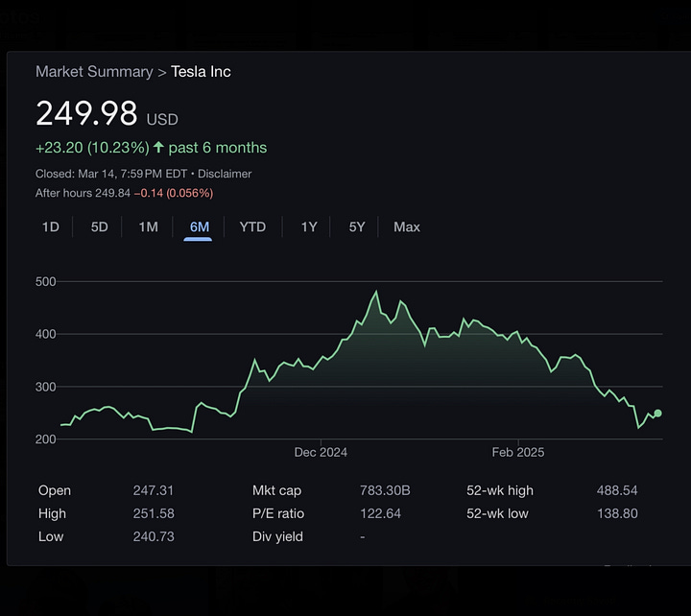Click the Dec 2024 axis label

click(x=321, y=452)
